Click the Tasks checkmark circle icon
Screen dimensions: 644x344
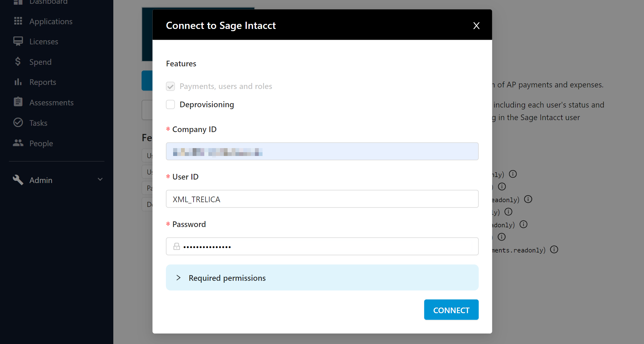(18, 122)
